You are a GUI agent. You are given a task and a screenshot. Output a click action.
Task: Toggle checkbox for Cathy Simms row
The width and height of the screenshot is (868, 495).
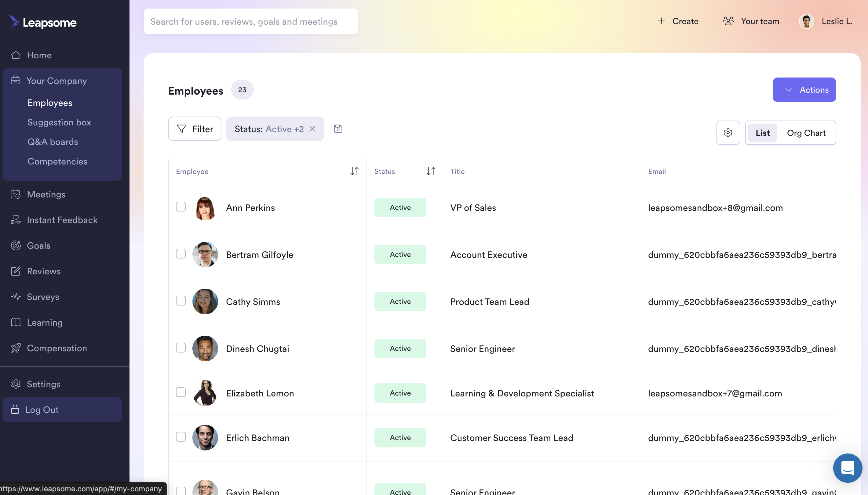181,301
